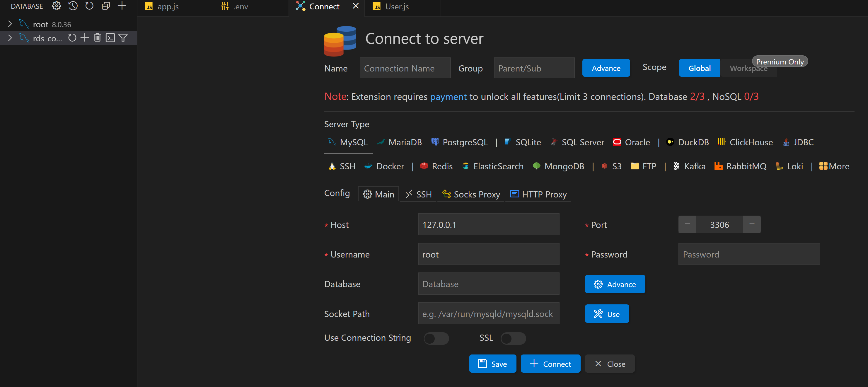868x387 pixels.
Task: Expand the rds-co connection node
Action: point(10,38)
